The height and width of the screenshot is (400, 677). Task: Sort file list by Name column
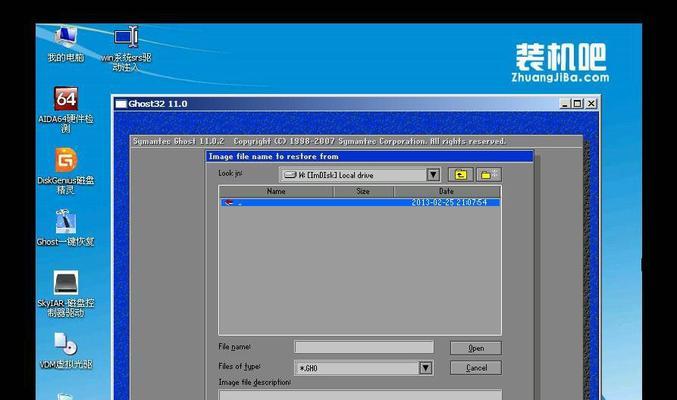coord(276,191)
